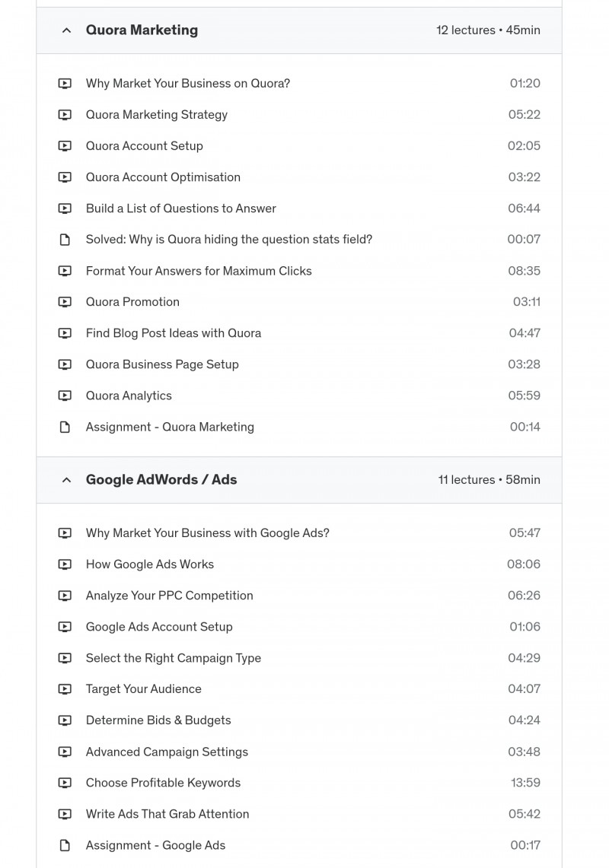Image resolution: width=609 pixels, height=868 pixels.
Task: Click document icon next to Assignment - Quora Marketing
Action: click(65, 427)
